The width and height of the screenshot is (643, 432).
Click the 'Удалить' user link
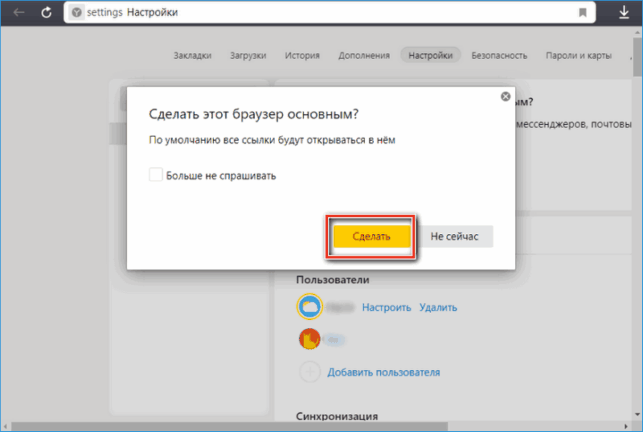[438, 307]
